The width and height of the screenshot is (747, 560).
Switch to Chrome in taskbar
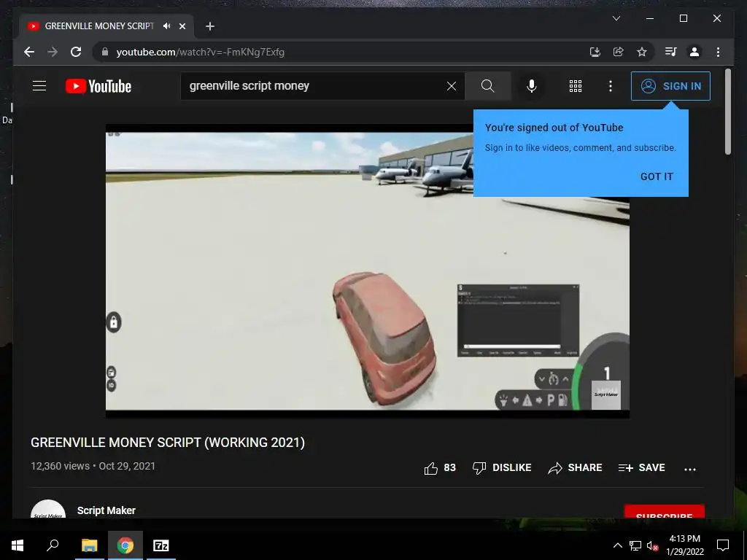(x=125, y=545)
